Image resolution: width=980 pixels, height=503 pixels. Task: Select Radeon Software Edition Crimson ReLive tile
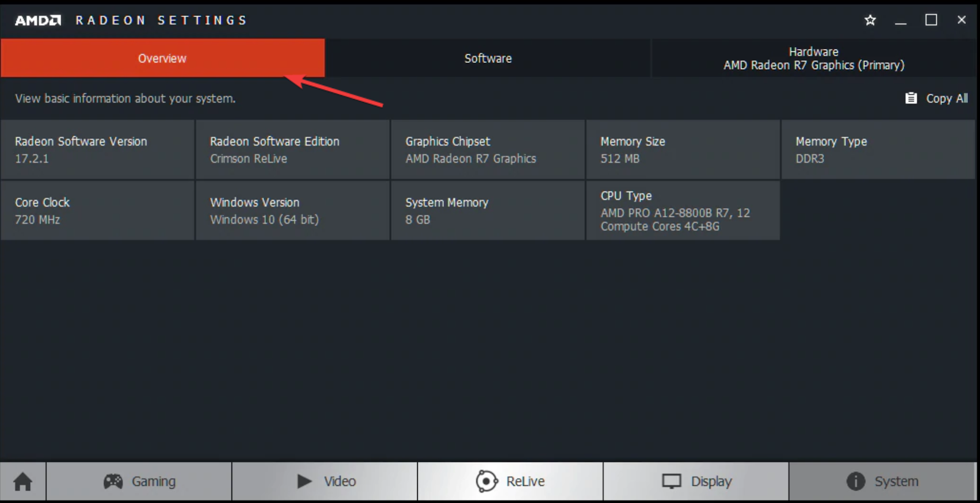[293, 149]
